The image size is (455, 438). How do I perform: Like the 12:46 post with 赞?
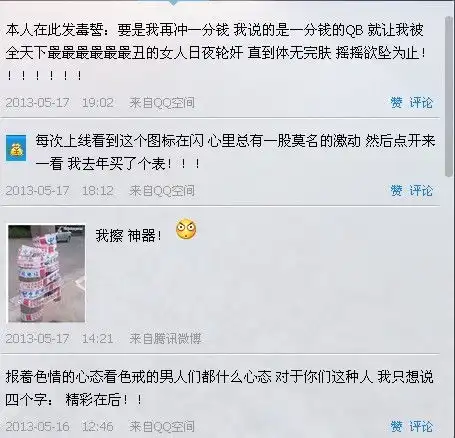[397, 426]
